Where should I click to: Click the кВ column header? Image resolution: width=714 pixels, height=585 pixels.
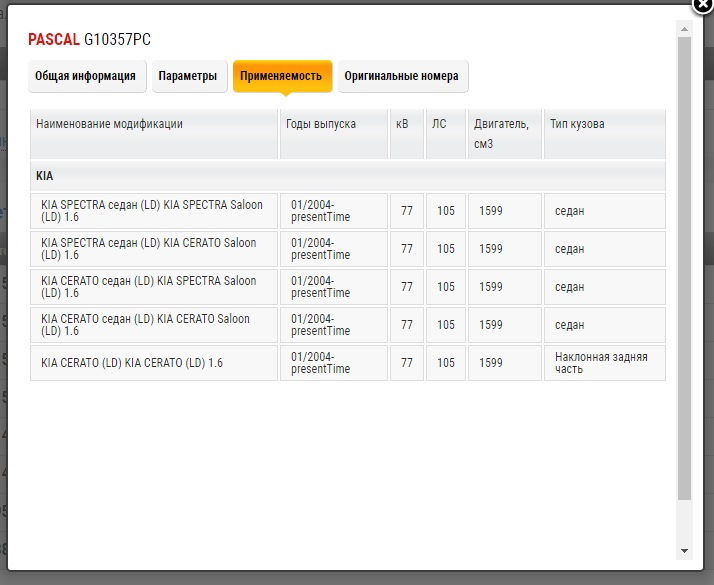tap(407, 134)
